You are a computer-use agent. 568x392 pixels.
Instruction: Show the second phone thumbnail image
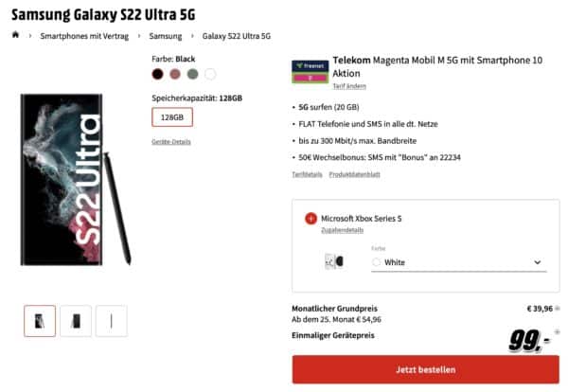point(76,321)
